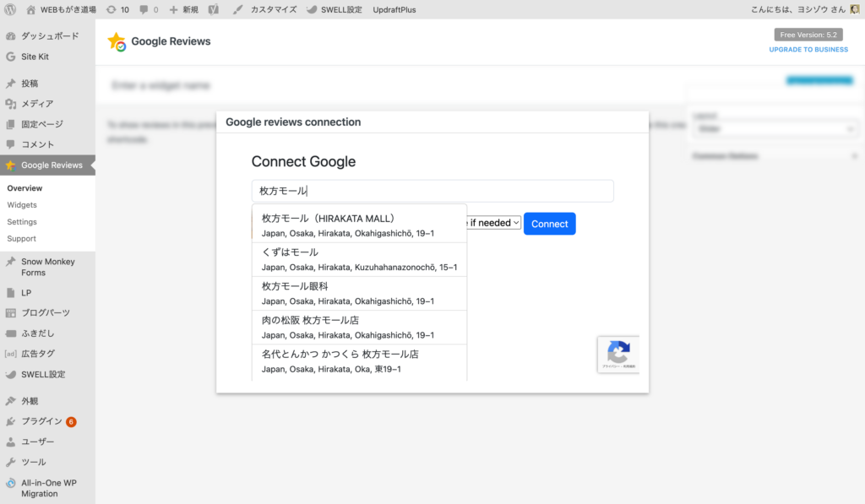The width and height of the screenshot is (865, 504).
Task: Open the user avatar in admin bar
Action: (855, 9)
